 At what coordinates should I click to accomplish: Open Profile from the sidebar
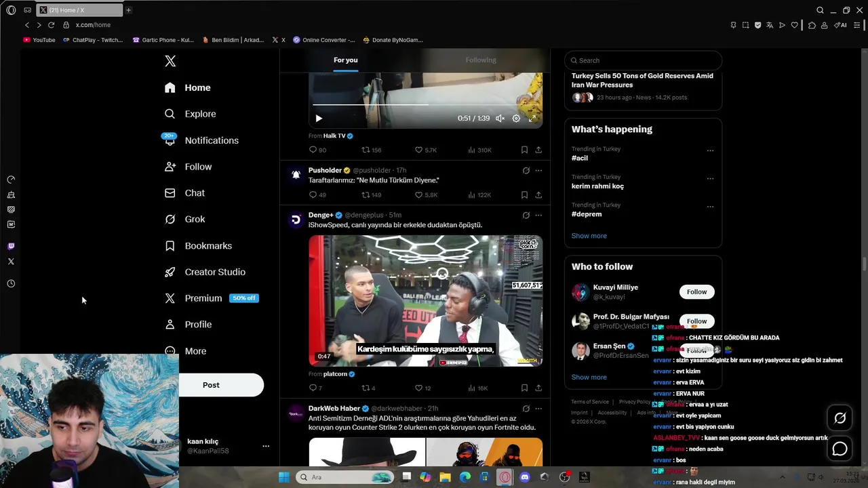click(189, 325)
